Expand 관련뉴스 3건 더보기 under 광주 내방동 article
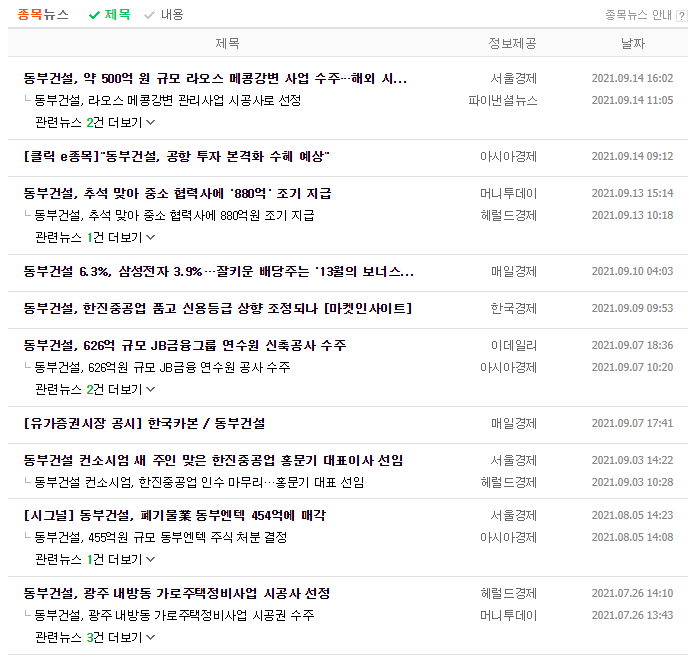 [x=95, y=637]
